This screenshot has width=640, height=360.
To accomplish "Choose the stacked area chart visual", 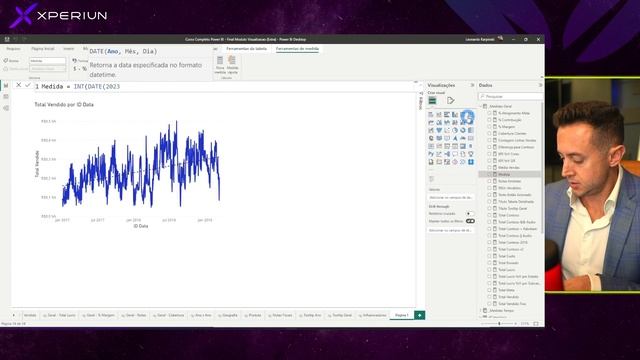I will (447, 122).
